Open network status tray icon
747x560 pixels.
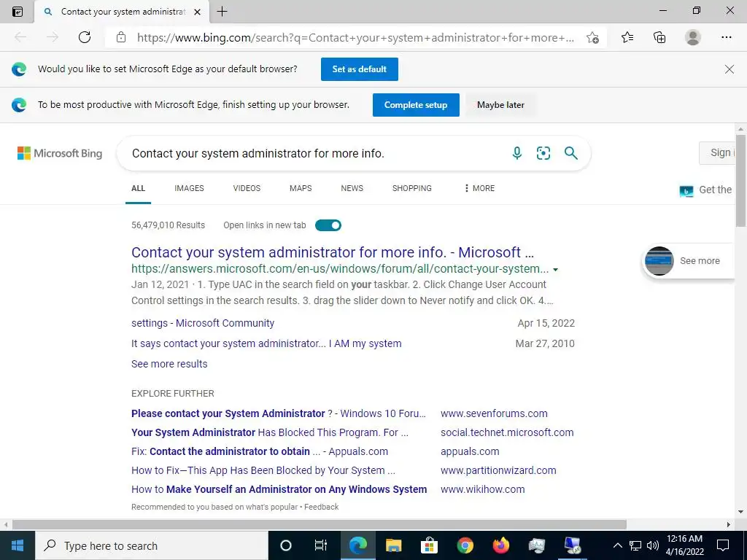[635, 545]
